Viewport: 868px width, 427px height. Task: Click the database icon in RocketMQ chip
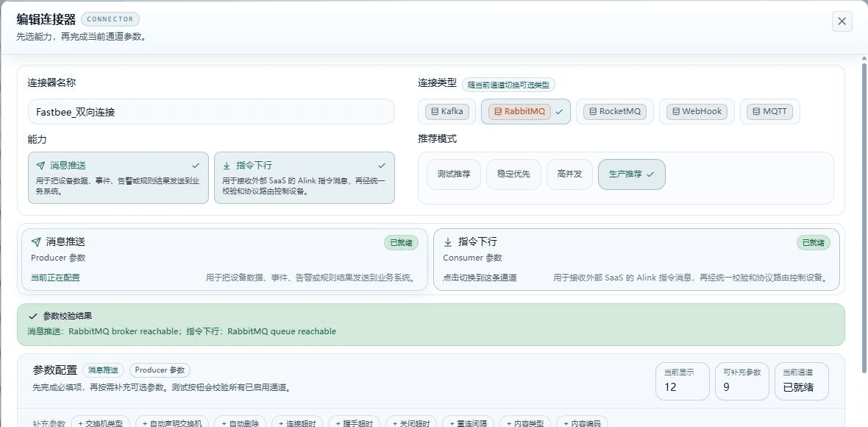[x=593, y=111]
